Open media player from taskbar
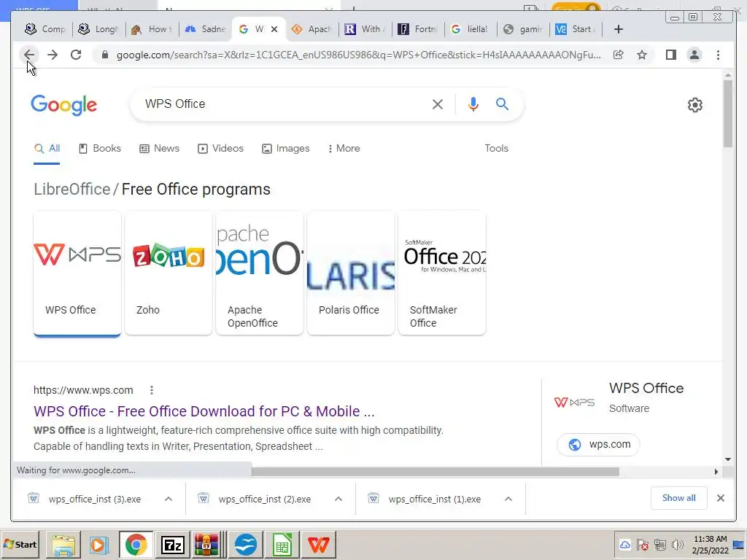This screenshot has height=560, width=747. tap(99, 544)
